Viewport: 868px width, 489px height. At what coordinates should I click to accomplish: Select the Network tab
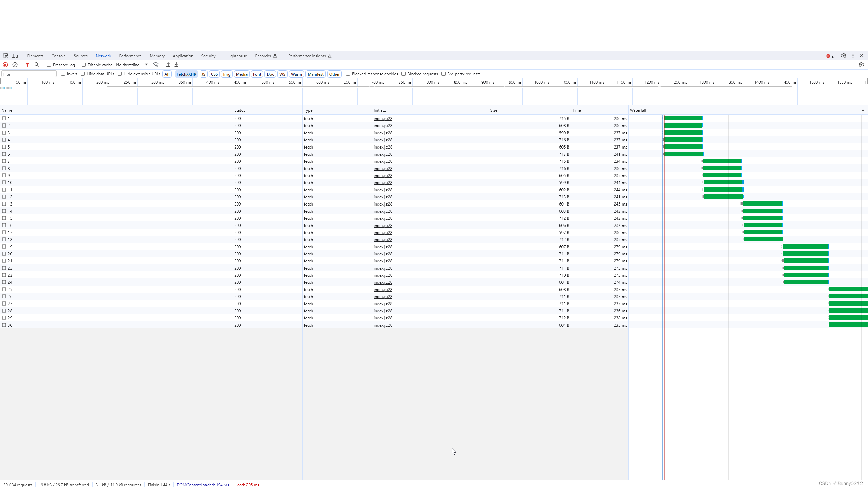pos(103,56)
